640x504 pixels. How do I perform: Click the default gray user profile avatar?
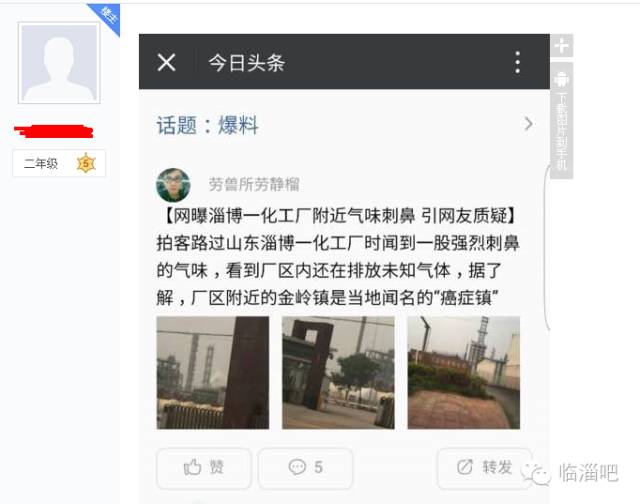pos(59,63)
